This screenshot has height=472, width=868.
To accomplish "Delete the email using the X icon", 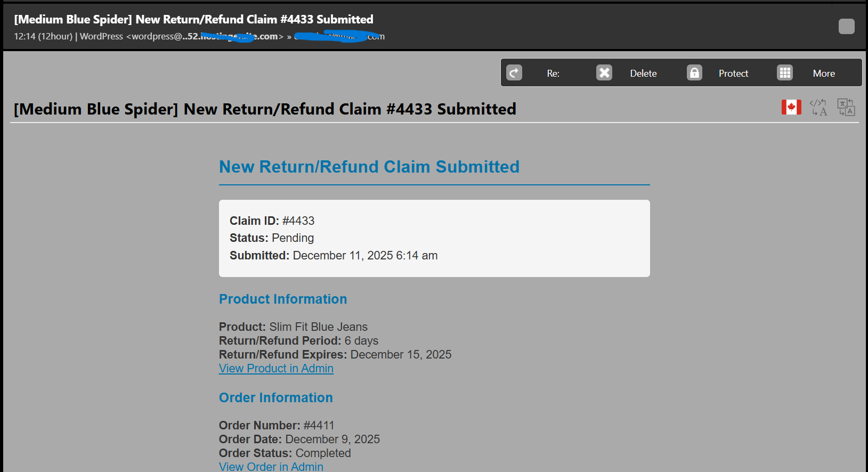I will (604, 72).
